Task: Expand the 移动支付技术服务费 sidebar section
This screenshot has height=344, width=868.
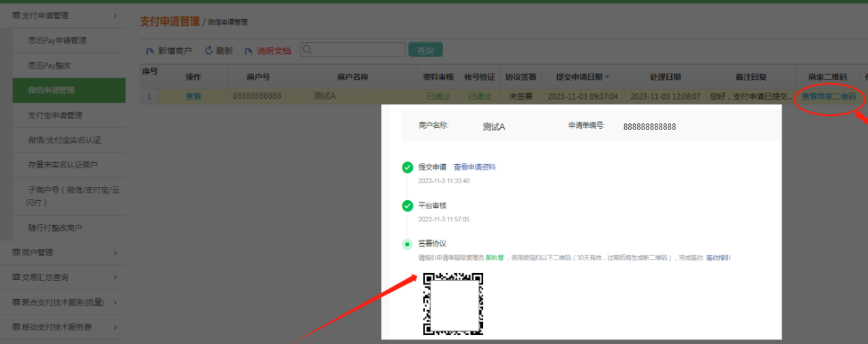Action: tap(63, 327)
